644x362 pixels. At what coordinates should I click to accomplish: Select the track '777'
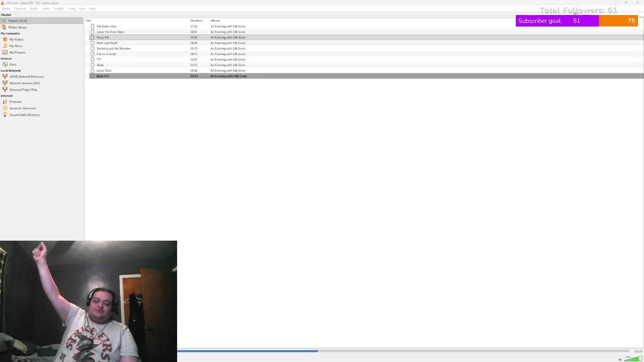(x=366, y=59)
